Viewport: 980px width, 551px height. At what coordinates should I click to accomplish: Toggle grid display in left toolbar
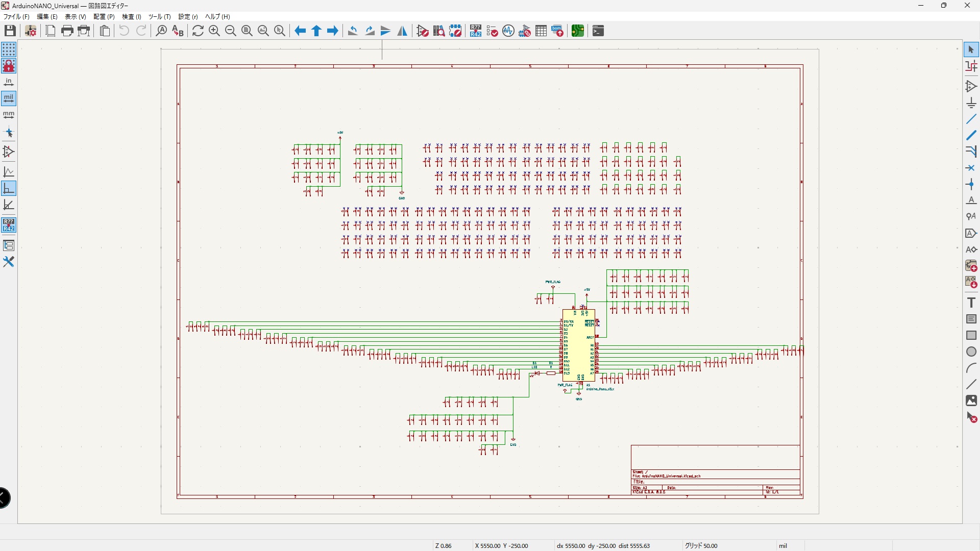[x=9, y=49]
